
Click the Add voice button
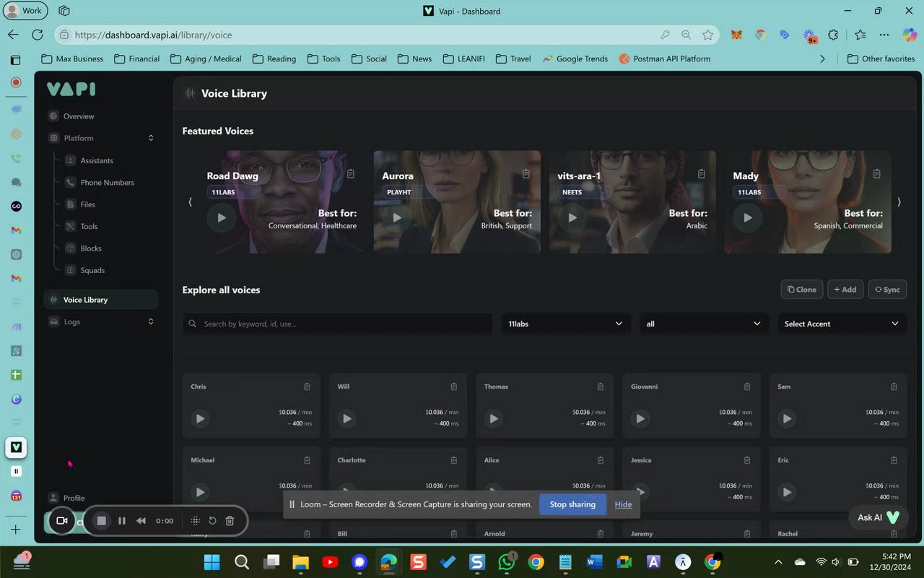coord(845,290)
